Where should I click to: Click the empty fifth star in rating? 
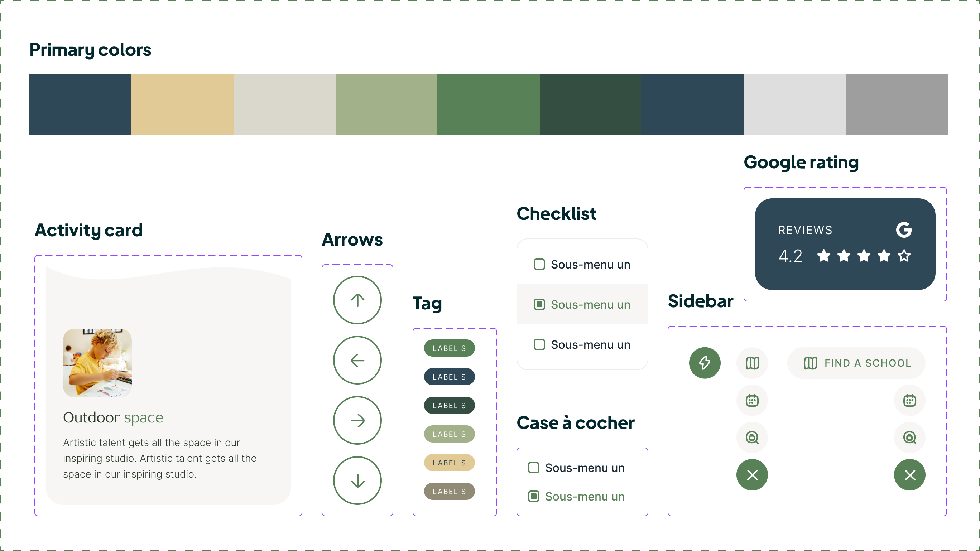click(x=904, y=256)
